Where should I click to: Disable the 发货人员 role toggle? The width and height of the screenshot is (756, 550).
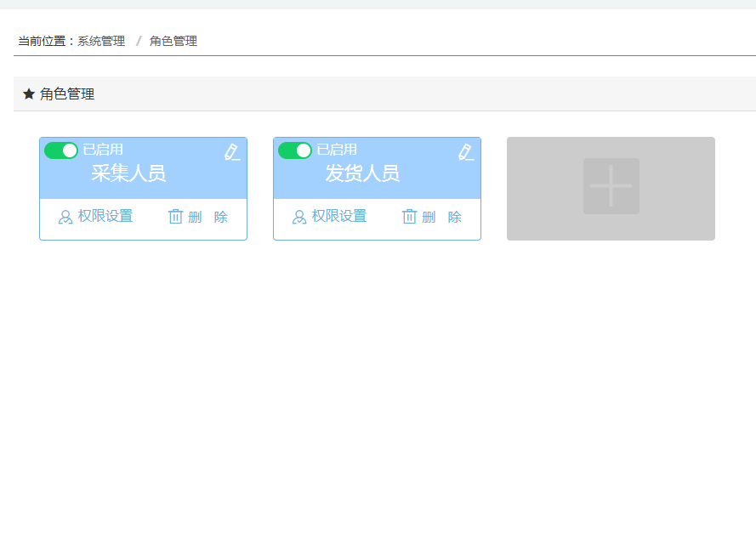(x=295, y=150)
